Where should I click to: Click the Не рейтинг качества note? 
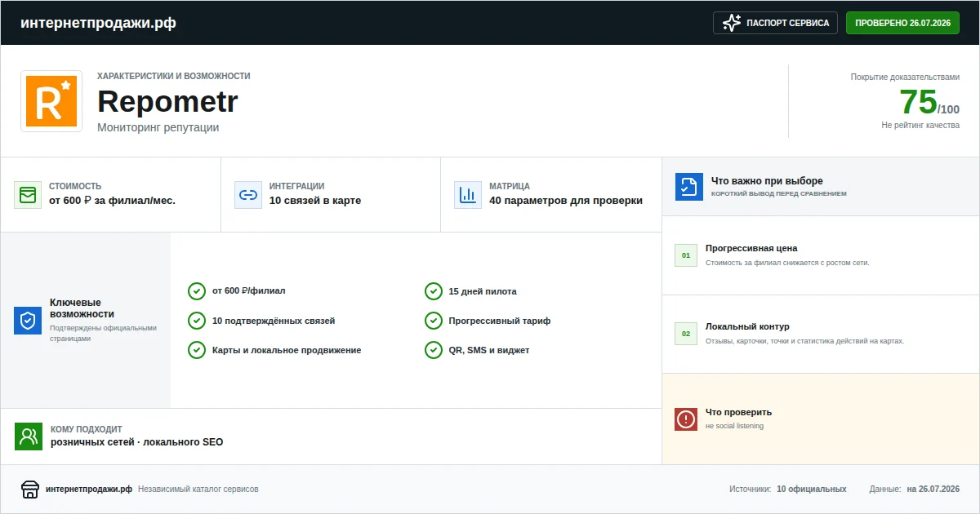(x=920, y=125)
